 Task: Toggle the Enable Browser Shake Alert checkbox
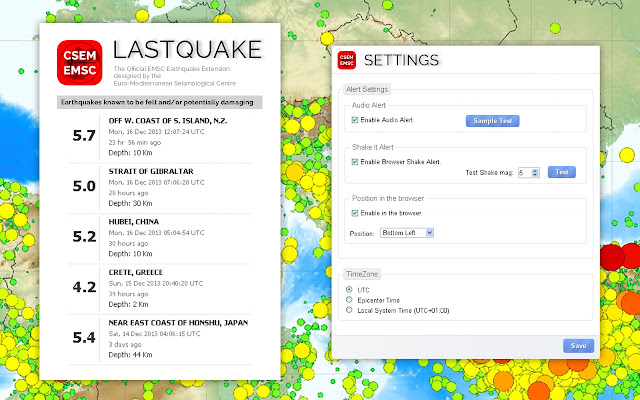[355, 162]
